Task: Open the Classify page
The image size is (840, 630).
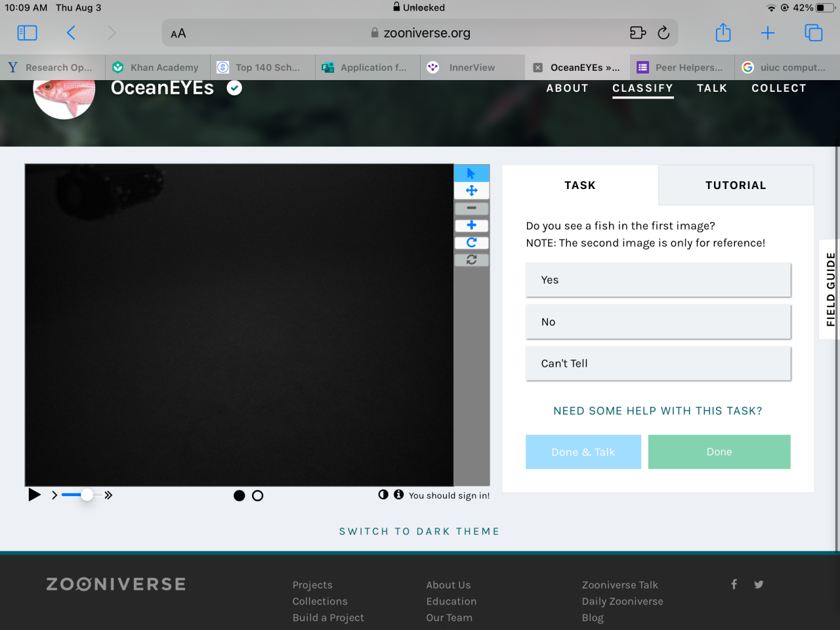Action: 642,88
